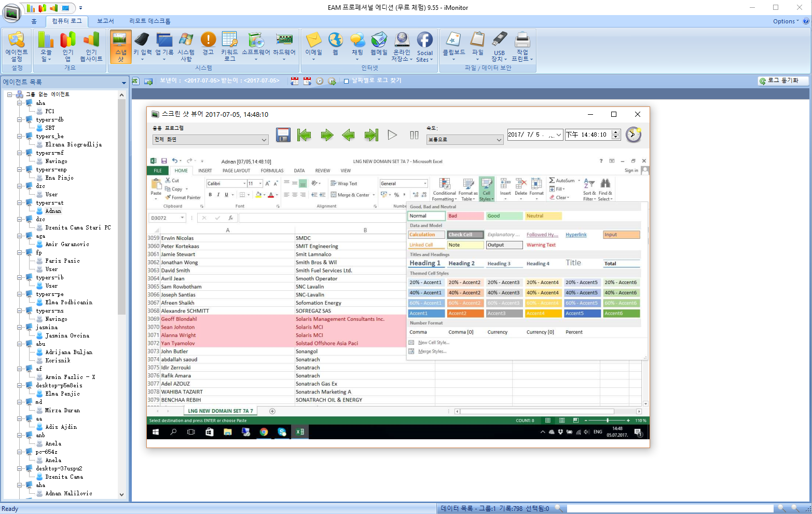Save the screenshot with the floppy disk icon
This screenshot has height=514, width=812.
click(283, 135)
